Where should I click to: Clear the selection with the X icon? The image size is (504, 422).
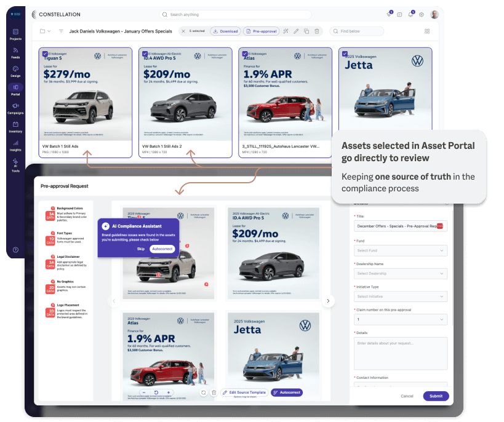click(183, 31)
